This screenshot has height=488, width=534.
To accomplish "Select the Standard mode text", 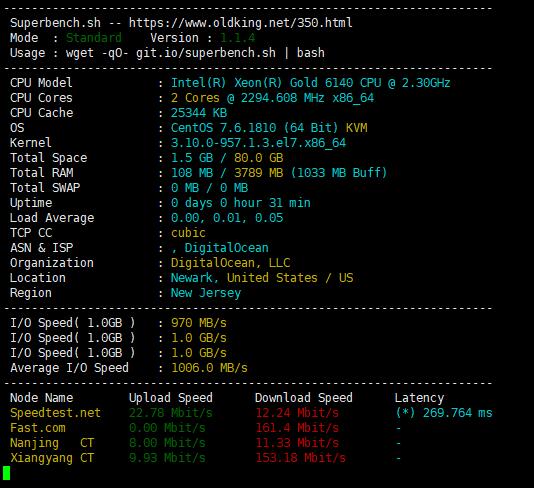I will (94, 38).
